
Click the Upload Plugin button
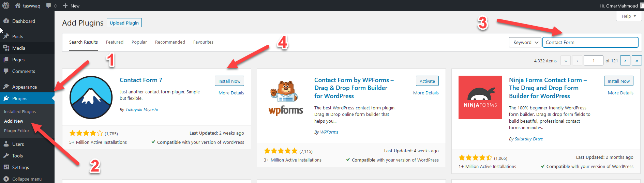(x=124, y=23)
